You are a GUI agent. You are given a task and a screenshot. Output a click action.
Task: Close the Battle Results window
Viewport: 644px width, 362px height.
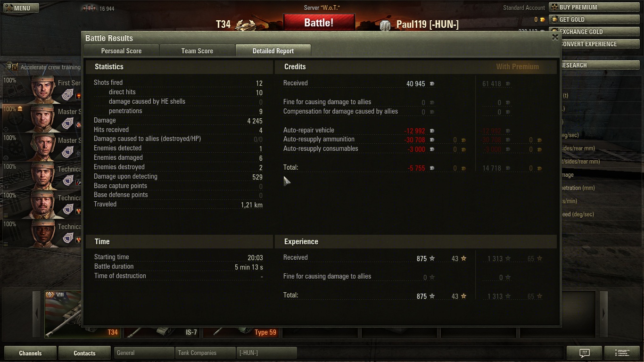(555, 37)
